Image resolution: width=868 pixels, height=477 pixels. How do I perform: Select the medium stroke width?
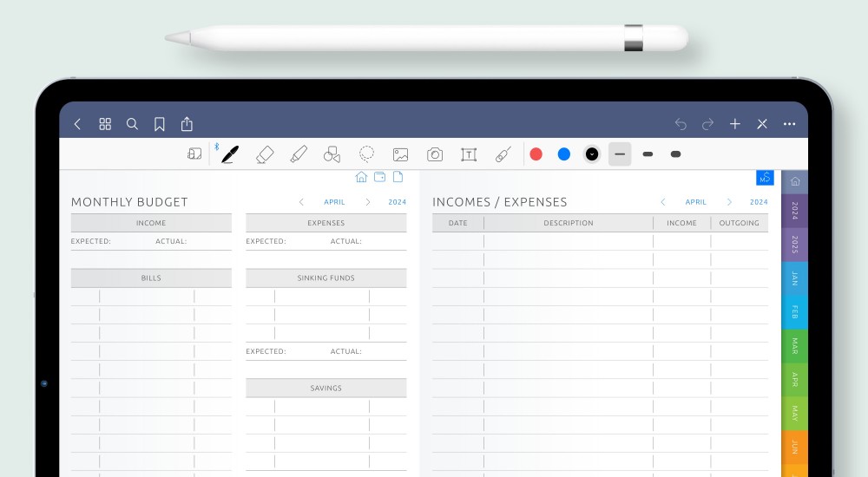click(648, 154)
